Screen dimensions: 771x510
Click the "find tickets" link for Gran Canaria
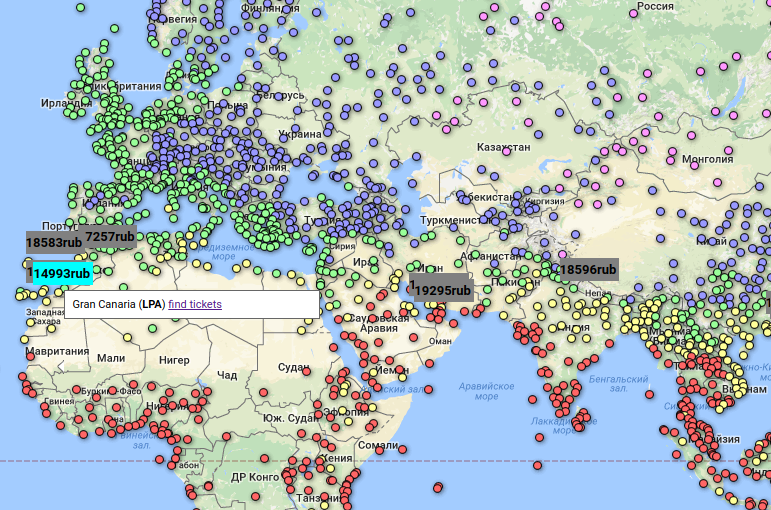(194, 304)
